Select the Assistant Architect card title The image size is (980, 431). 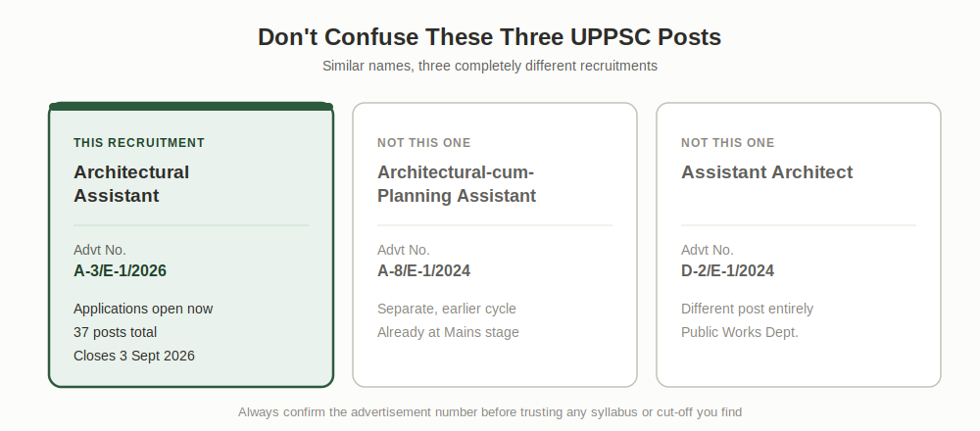[767, 172]
